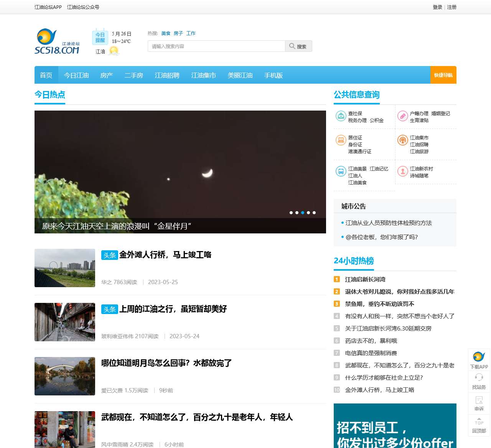Click the search magnifier icon
This screenshot has height=448, width=491.
(x=292, y=46)
